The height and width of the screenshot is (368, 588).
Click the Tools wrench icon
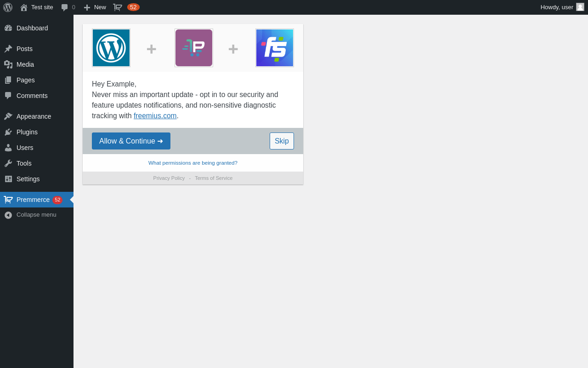[8, 163]
